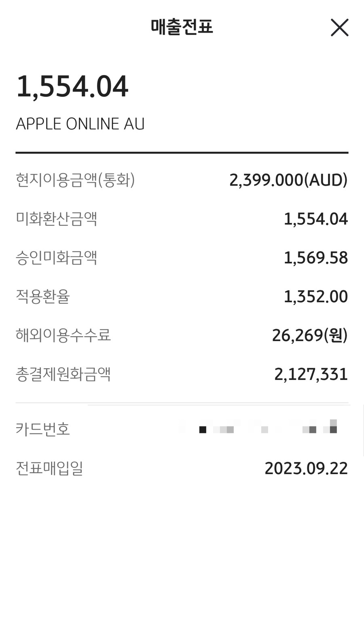Select the 1,352.00 exchange rate value

click(x=315, y=297)
